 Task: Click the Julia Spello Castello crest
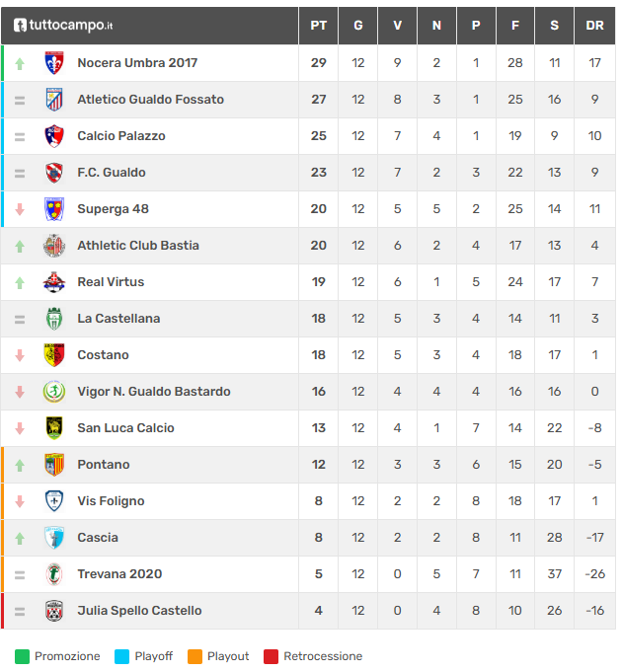pyautogui.click(x=54, y=611)
